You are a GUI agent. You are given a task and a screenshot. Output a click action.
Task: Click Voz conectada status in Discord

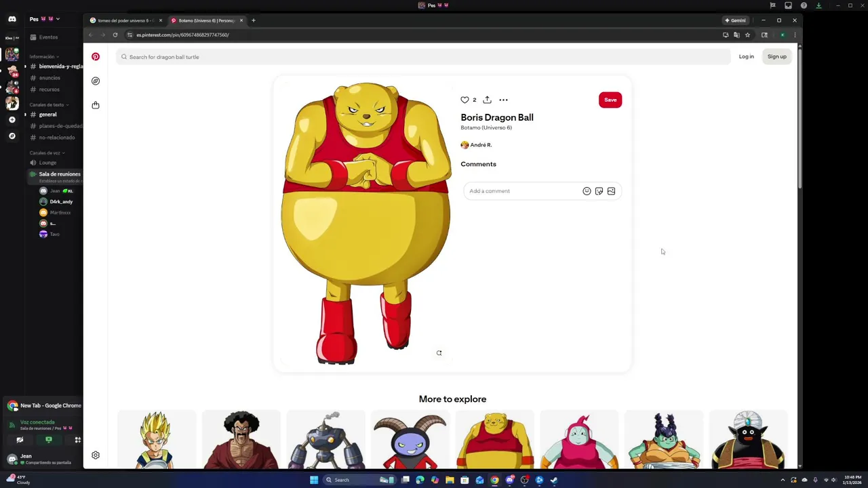[37, 422]
